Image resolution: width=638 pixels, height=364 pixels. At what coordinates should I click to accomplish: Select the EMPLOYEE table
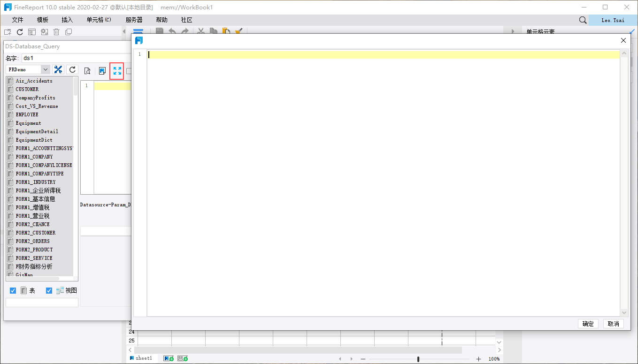click(40, 114)
